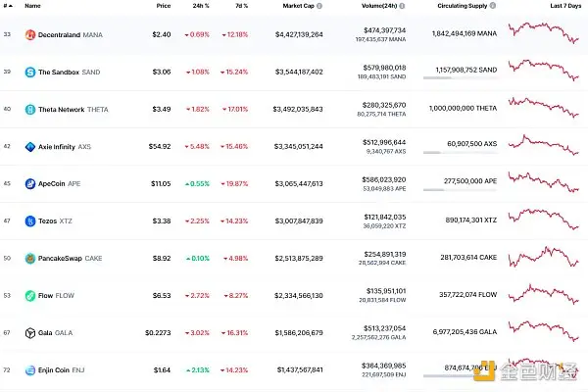Viewport: 588px width, 392px height.
Task: Open the Enjin Coin name link
Action: tap(60, 370)
